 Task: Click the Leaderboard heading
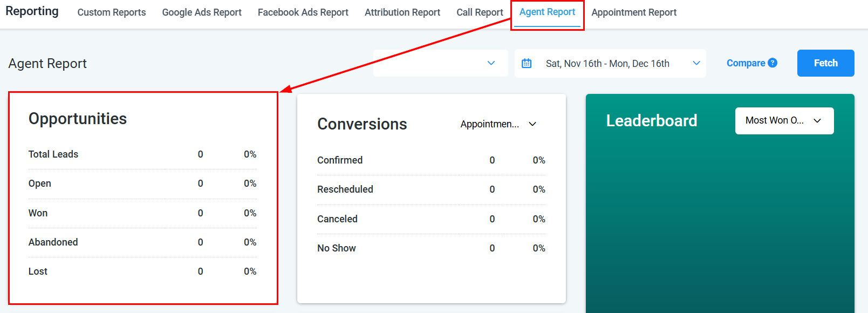(652, 121)
